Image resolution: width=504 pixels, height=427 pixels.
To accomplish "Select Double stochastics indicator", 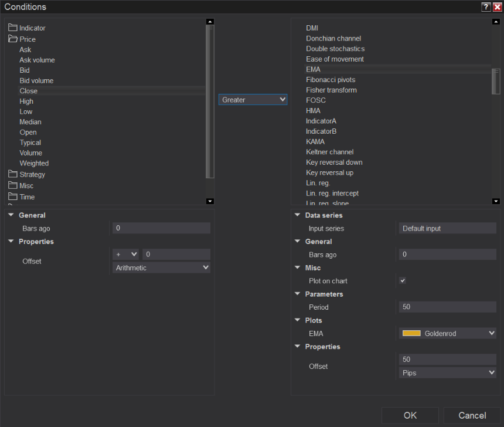I will 335,49.
